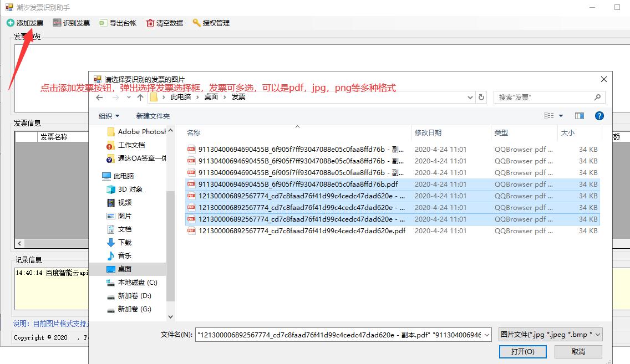Open 授权管理 (License Management) key icon
Viewport: 630px width, 364px height.
pos(196,23)
